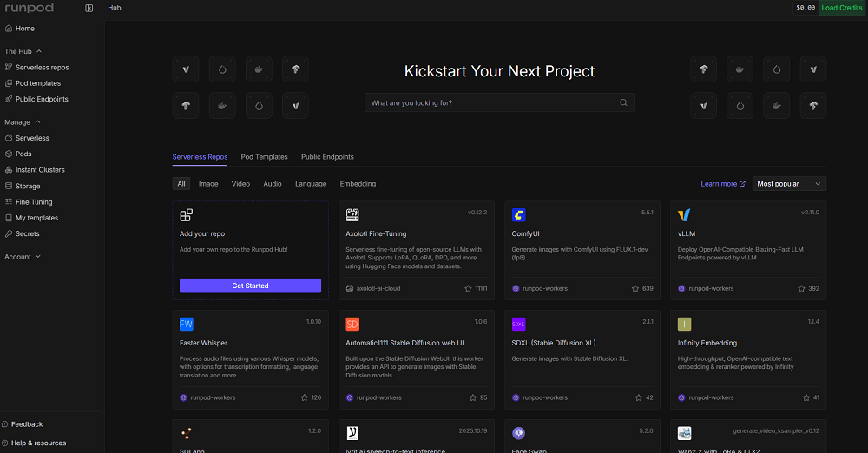Click the SDXL logo icon
This screenshot has width=868, height=453.
(x=518, y=324)
